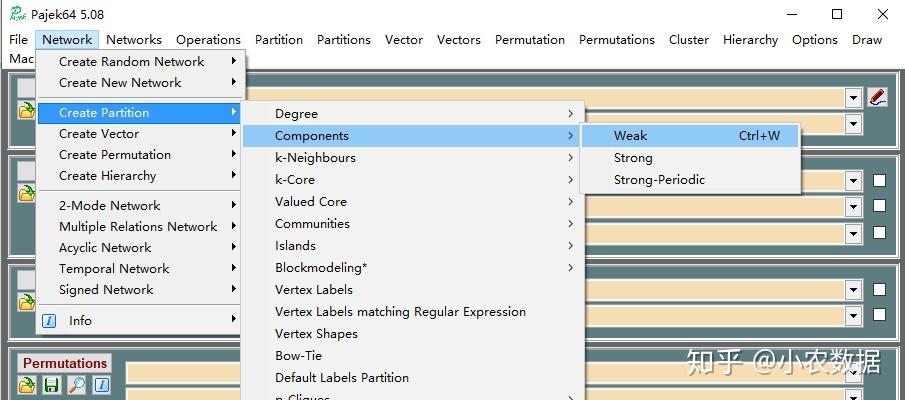This screenshot has height=400, width=905.
Task: Click the folder icon left of Create Partition
Action: coord(27,112)
